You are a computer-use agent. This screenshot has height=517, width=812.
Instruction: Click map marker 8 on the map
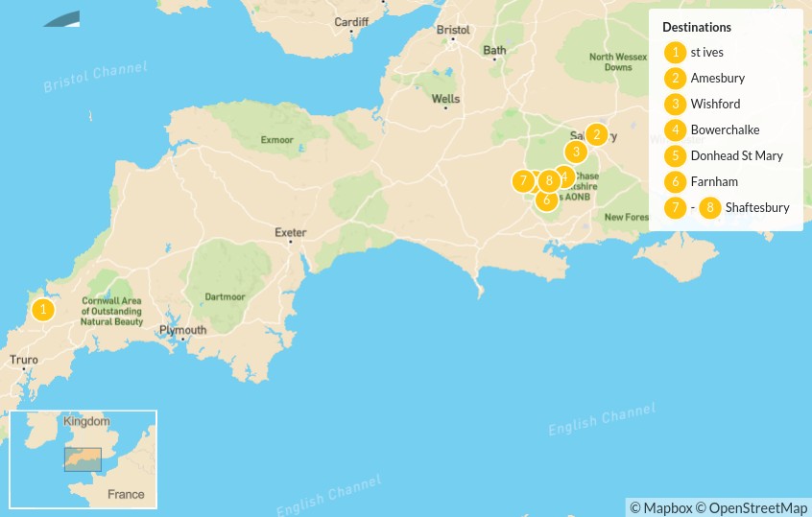(549, 180)
